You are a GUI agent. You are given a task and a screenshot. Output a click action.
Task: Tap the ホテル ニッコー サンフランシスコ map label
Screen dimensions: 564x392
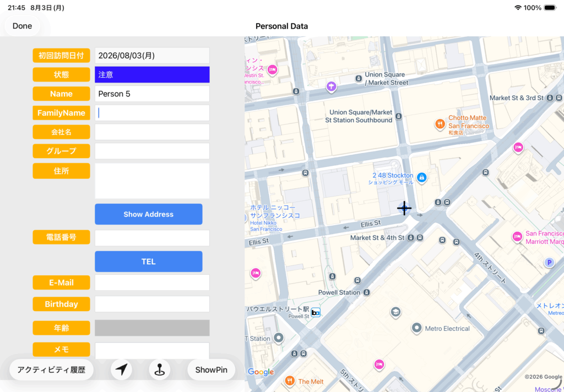(275, 212)
